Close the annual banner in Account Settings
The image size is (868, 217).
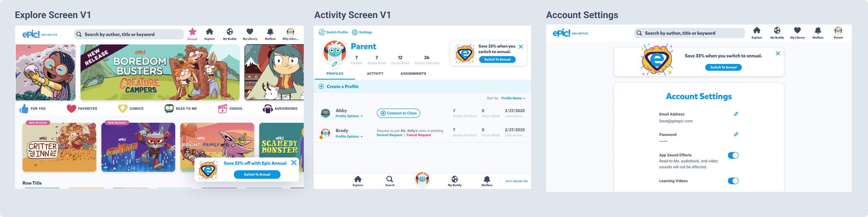pyautogui.click(x=778, y=54)
